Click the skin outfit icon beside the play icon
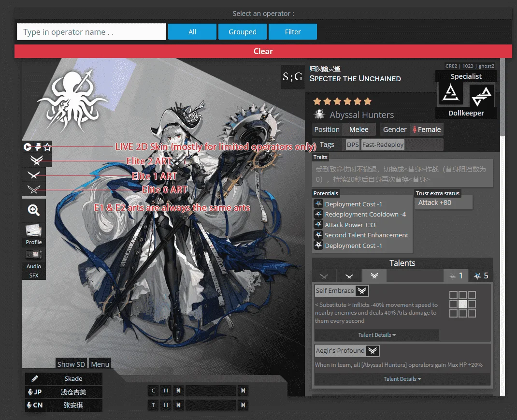Viewport: 517px width, 420px height. click(x=38, y=147)
